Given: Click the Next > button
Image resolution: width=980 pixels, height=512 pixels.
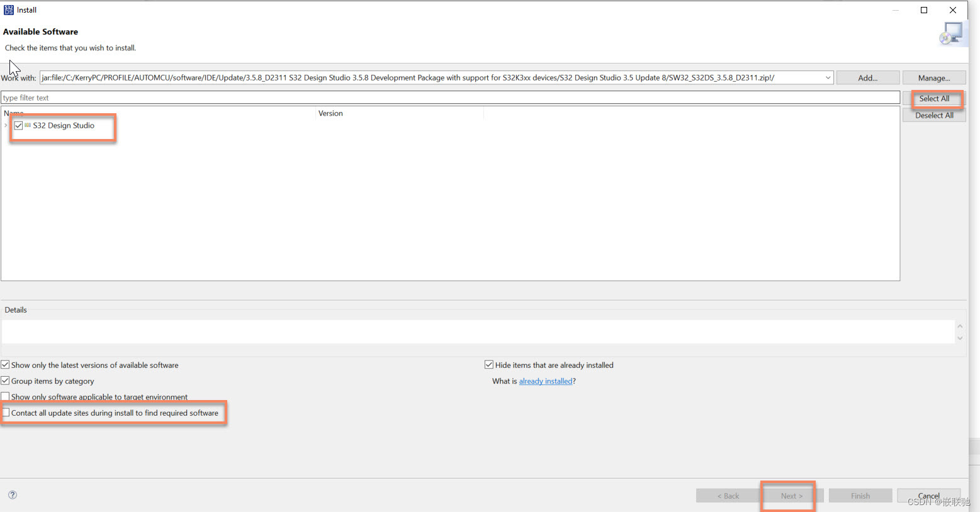Looking at the screenshot, I should point(791,496).
